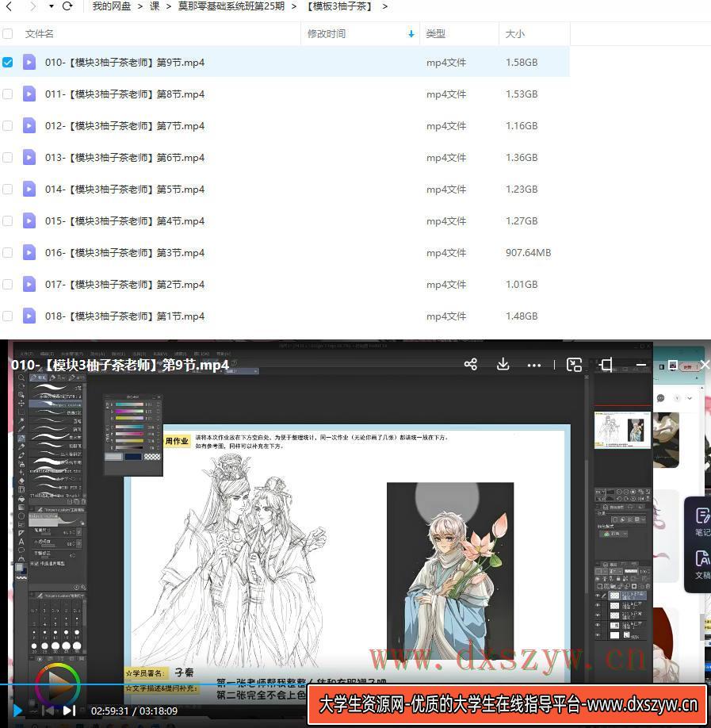Select file name 018-【模块3柚子茶老师】第1节.mp4
The width and height of the screenshot is (711, 728).
pyautogui.click(x=125, y=316)
